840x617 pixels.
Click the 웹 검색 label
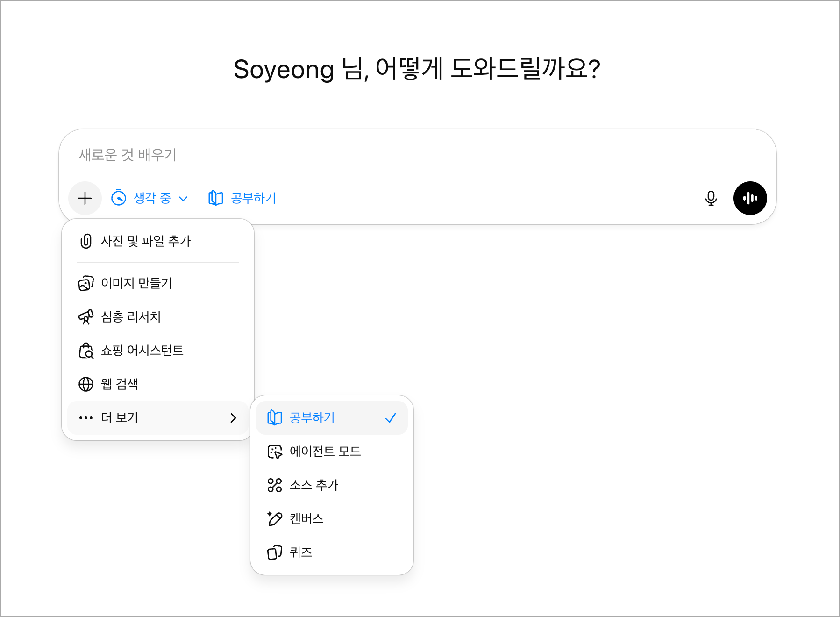click(120, 384)
